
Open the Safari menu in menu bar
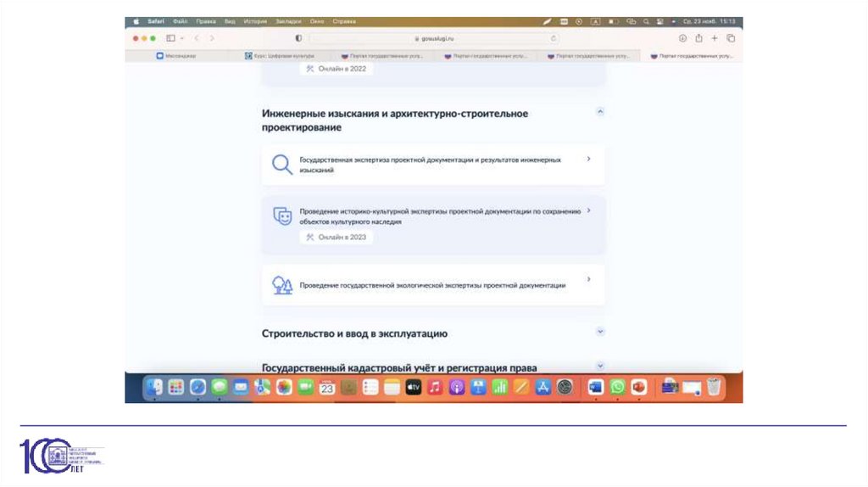[156, 21]
